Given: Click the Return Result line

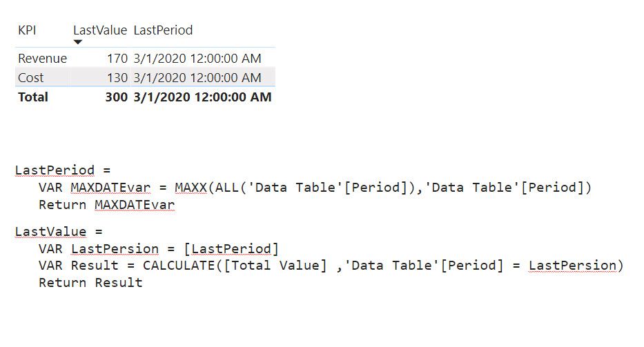Looking at the screenshot, I should click(x=90, y=283).
